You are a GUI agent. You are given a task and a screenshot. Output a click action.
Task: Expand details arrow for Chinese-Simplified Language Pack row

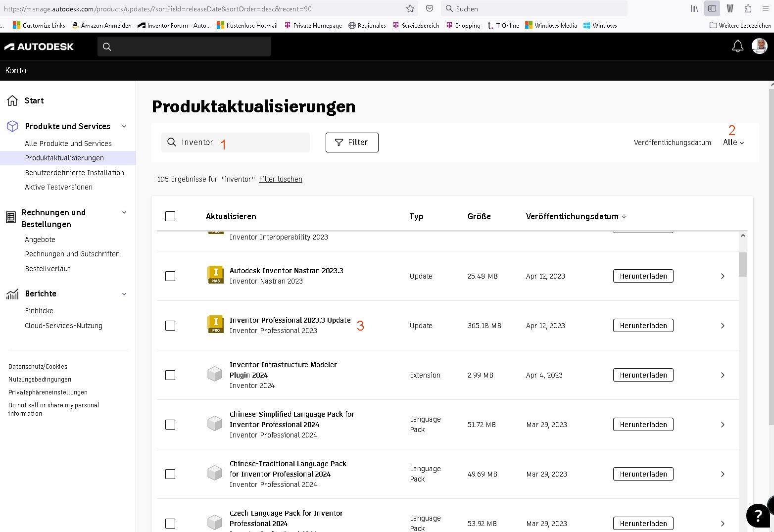[x=723, y=425]
